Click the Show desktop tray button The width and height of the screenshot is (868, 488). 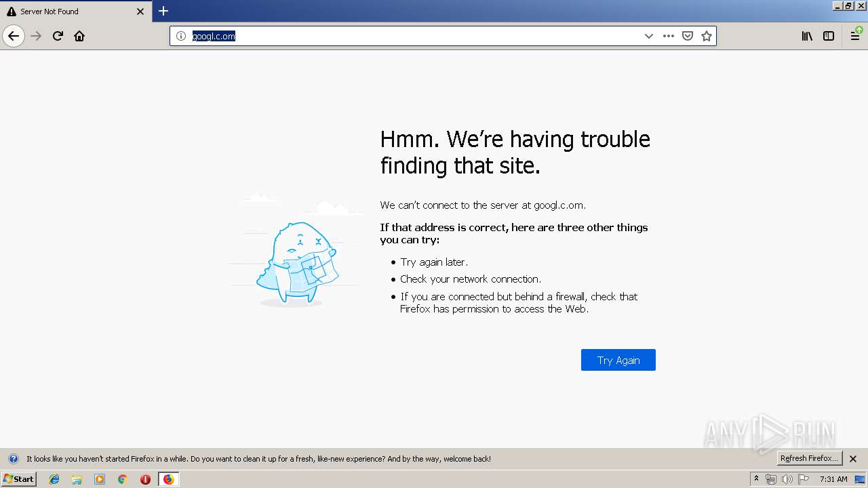pos(861,479)
